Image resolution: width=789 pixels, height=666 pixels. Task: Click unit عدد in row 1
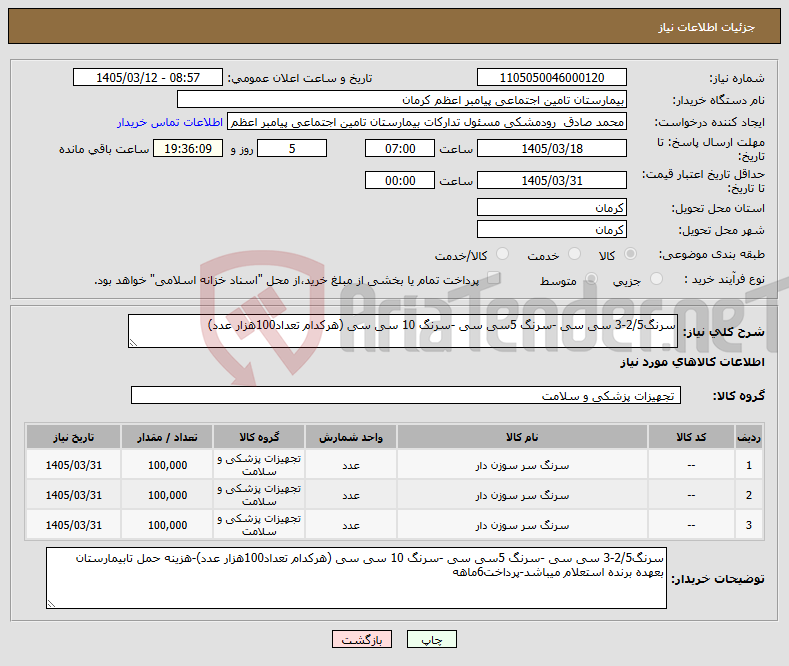pyautogui.click(x=351, y=465)
